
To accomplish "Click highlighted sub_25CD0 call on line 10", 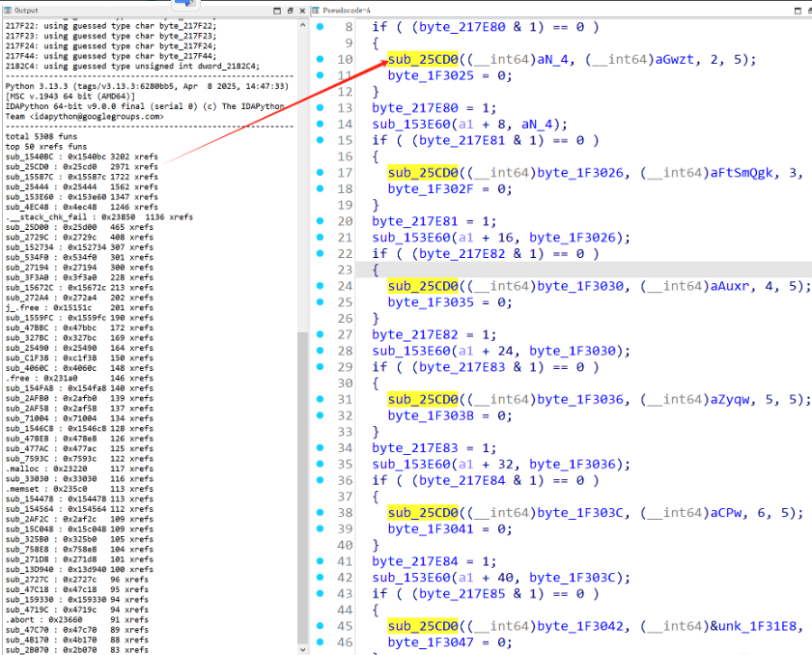I will (423, 60).
